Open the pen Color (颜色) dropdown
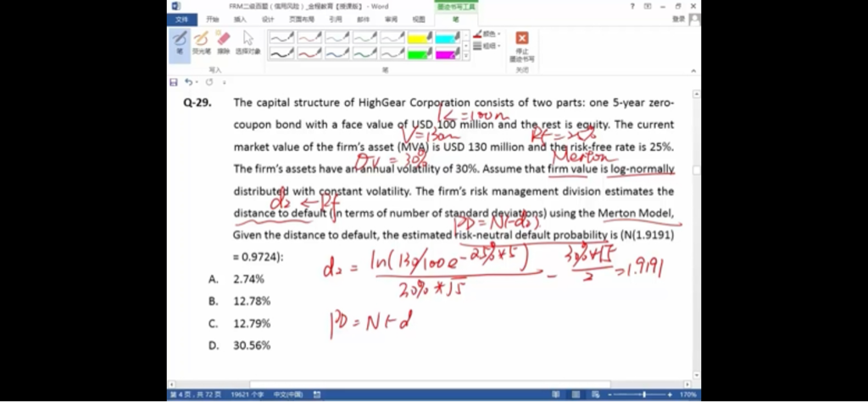868x402 pixels. [488, 35]
